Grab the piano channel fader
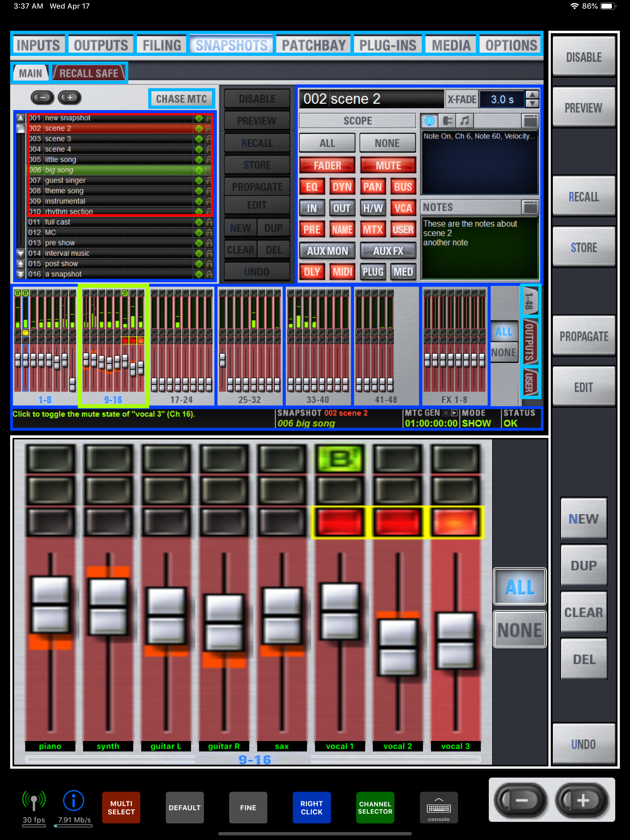Viewport: 630px width, 840px height. point(50,604)
